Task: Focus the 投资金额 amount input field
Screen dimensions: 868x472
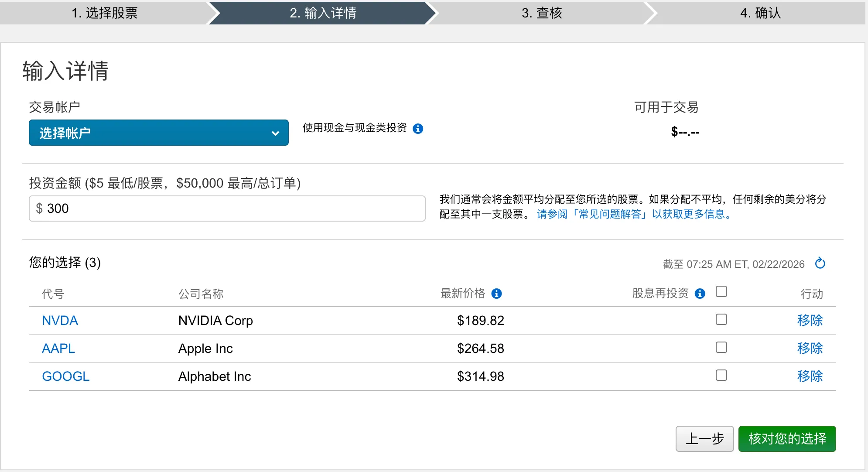Action: pos(227,209)
